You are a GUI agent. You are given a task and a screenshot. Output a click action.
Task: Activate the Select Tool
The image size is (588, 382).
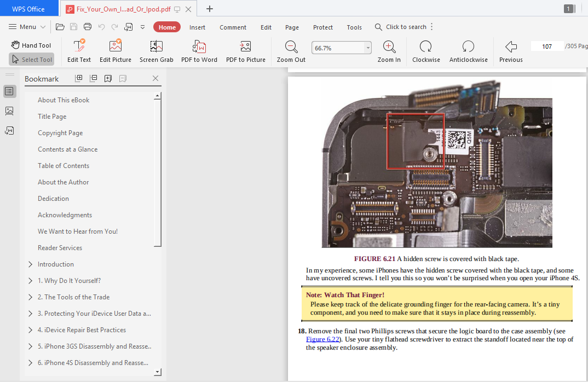pos(32,59)
